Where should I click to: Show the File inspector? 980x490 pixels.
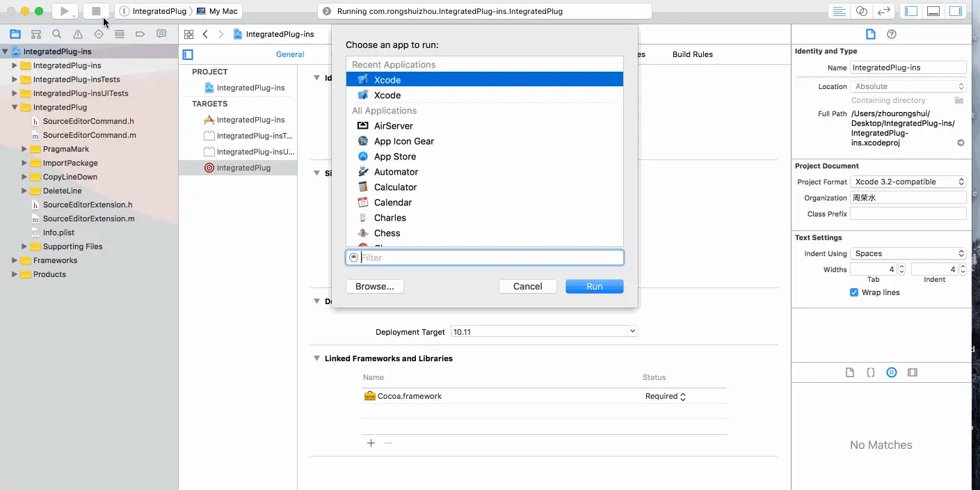tap(870, 34)
